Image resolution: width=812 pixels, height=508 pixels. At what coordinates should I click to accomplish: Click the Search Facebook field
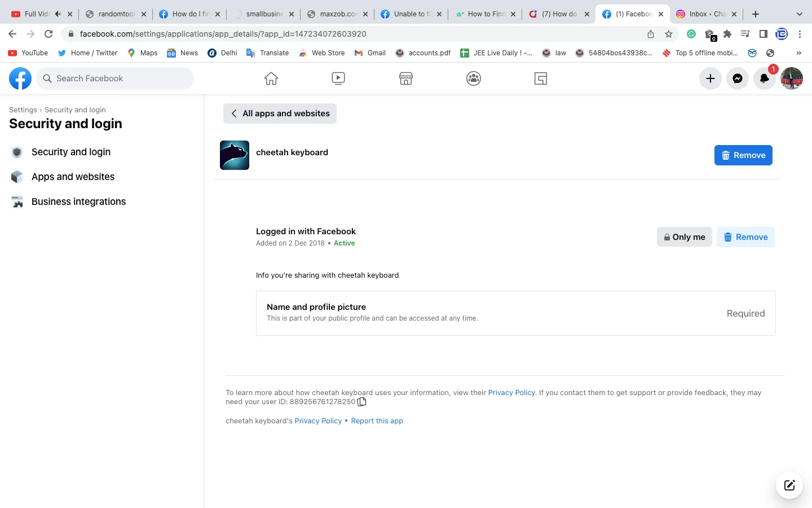115,78
